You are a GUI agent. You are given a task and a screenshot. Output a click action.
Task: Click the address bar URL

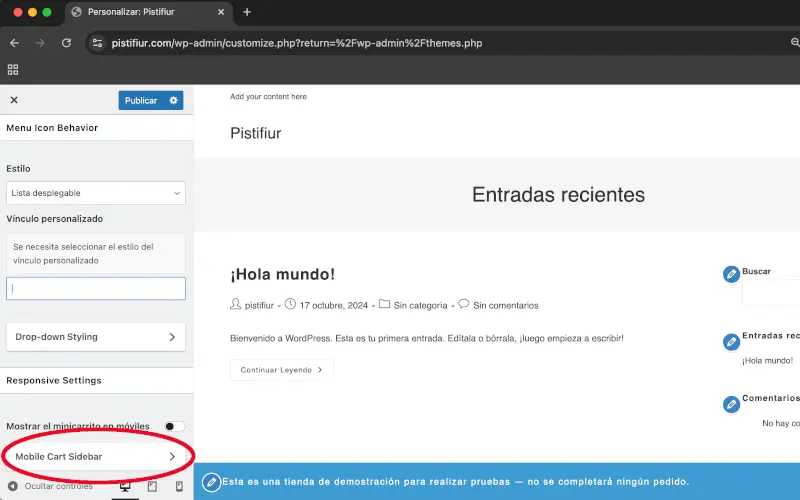[297, 43]
